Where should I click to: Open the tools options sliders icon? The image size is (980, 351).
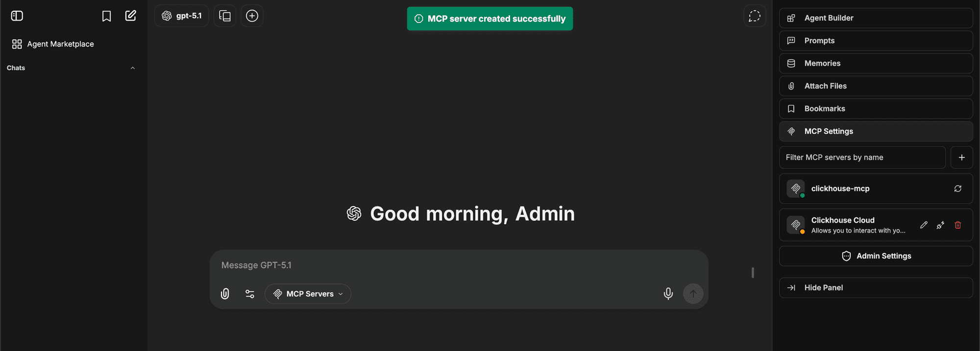[250, 294]
